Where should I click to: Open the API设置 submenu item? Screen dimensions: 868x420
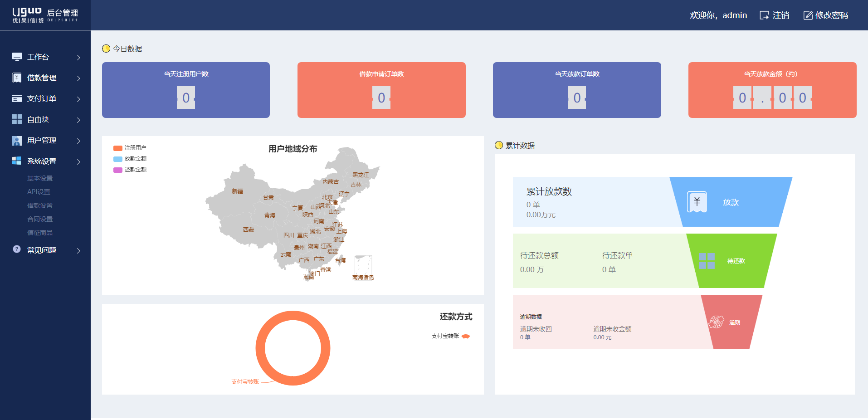point(39,192)
